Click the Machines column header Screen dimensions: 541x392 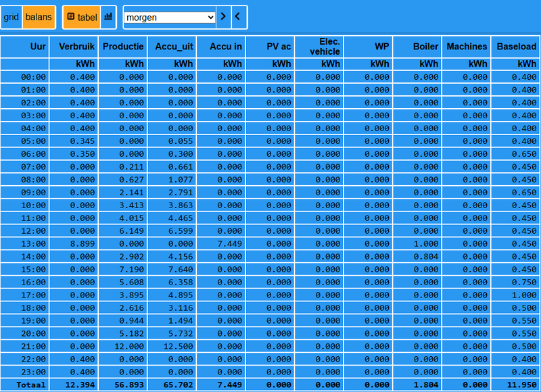tap(467, 47)
